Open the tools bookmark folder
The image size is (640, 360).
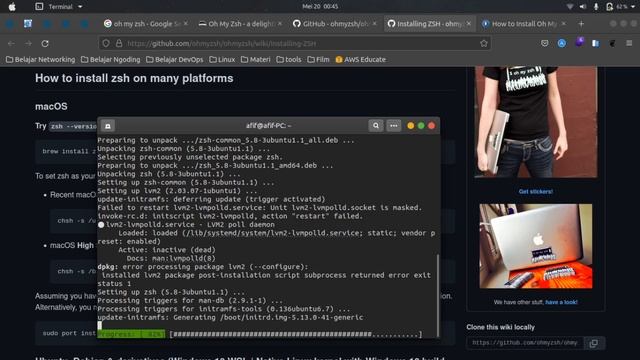[x=289, y=60]
